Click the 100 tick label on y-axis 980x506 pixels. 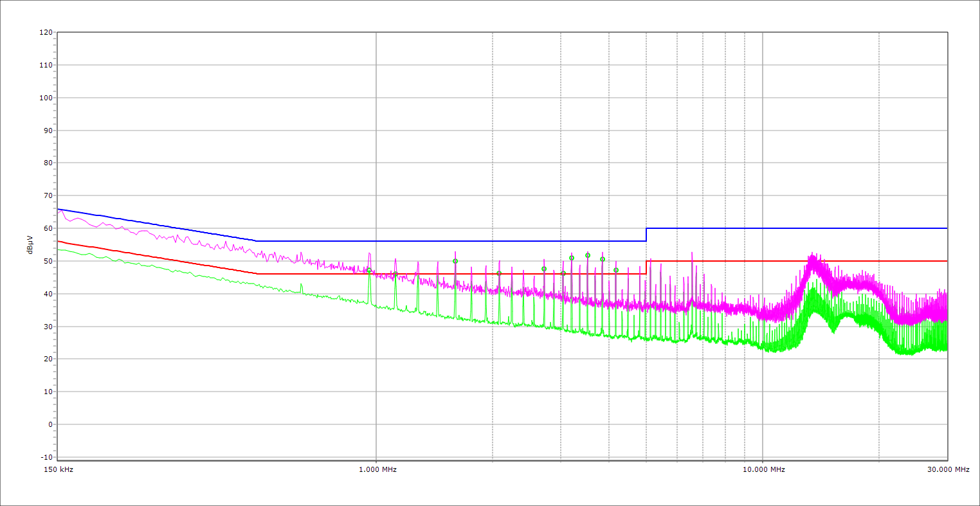[x=46, y=98]
